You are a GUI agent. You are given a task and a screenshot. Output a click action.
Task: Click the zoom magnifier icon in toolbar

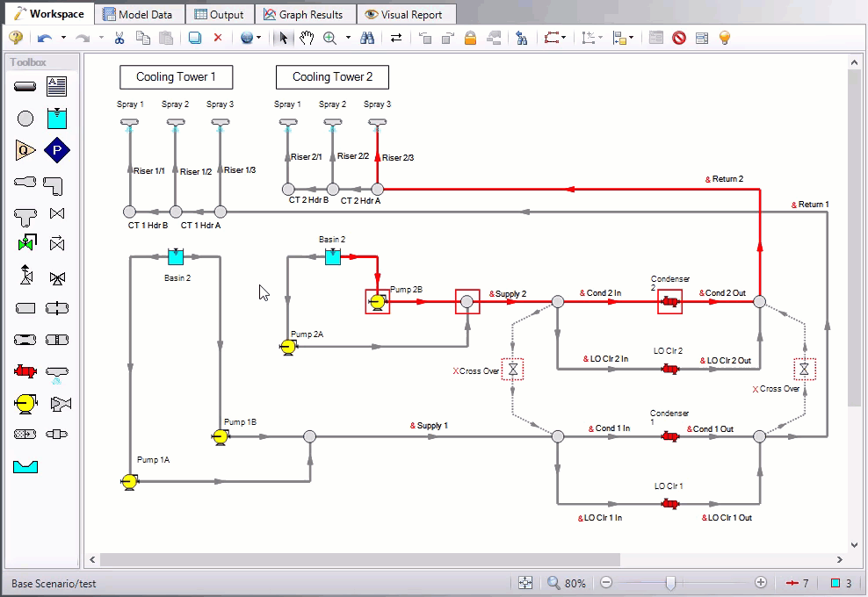(x=330, y=38)
